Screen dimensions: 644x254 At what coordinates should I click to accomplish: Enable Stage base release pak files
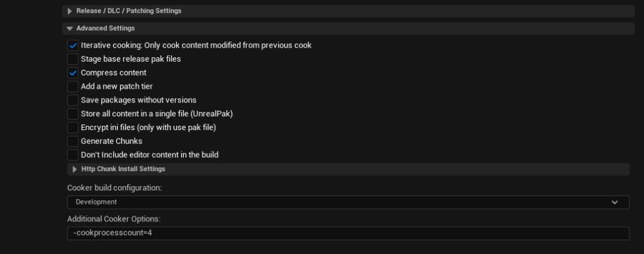pos(73,59)
